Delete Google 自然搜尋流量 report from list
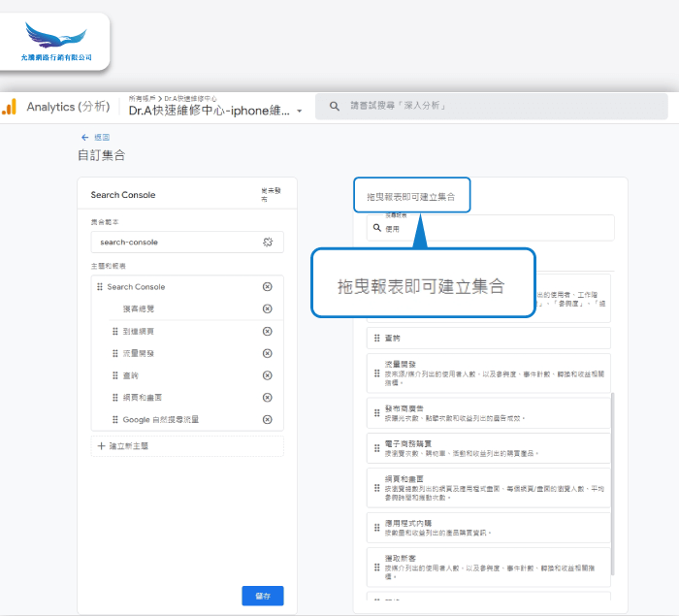Screen dimensions: 679x616 coord(268,419)
